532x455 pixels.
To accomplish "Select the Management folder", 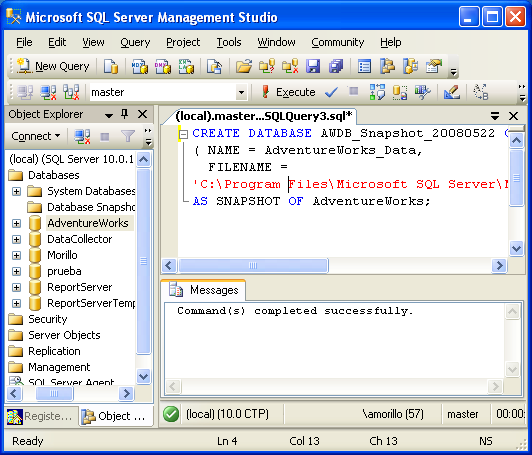I will [x=50, y=367].
